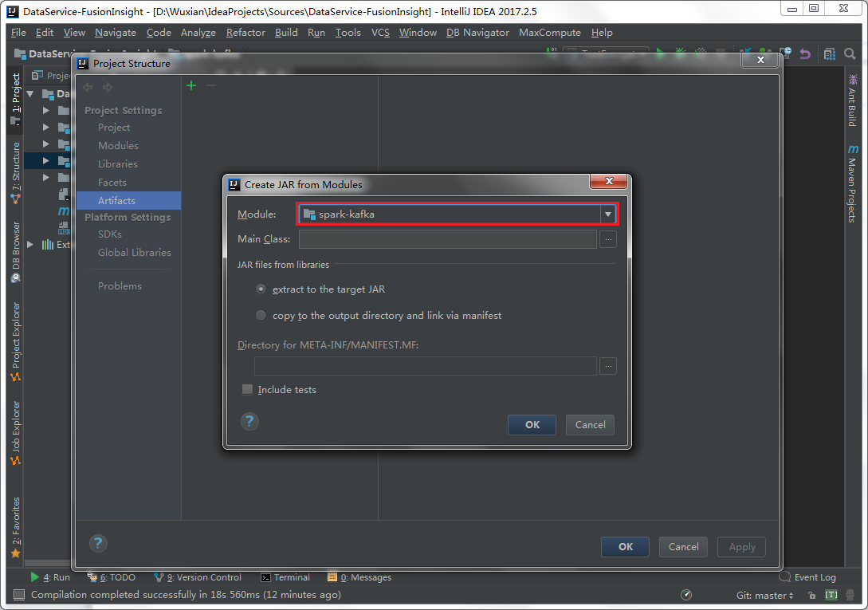868x610 pixels.
Task: Click the minus remove artifact icon
Action: pos(211,85)
